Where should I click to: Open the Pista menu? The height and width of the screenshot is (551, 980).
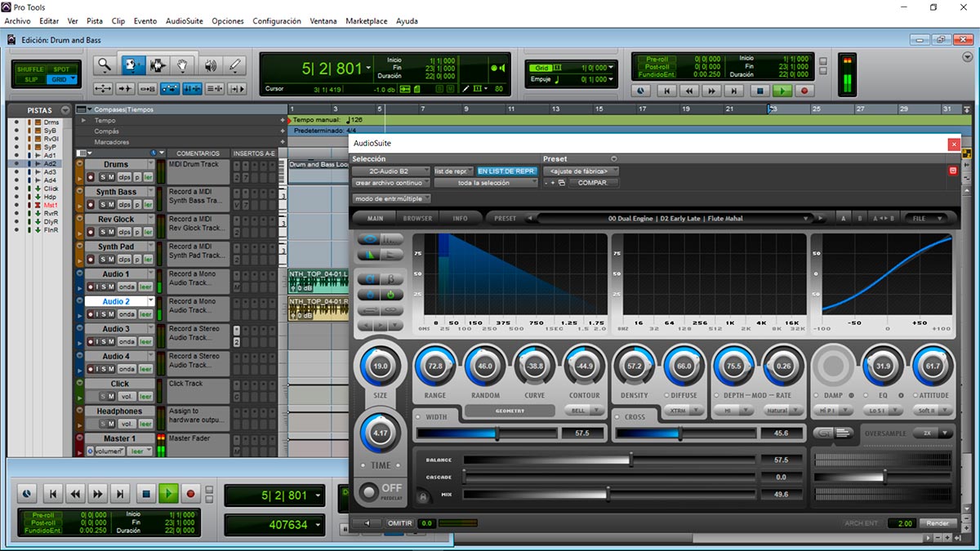(x=95, y=21)
